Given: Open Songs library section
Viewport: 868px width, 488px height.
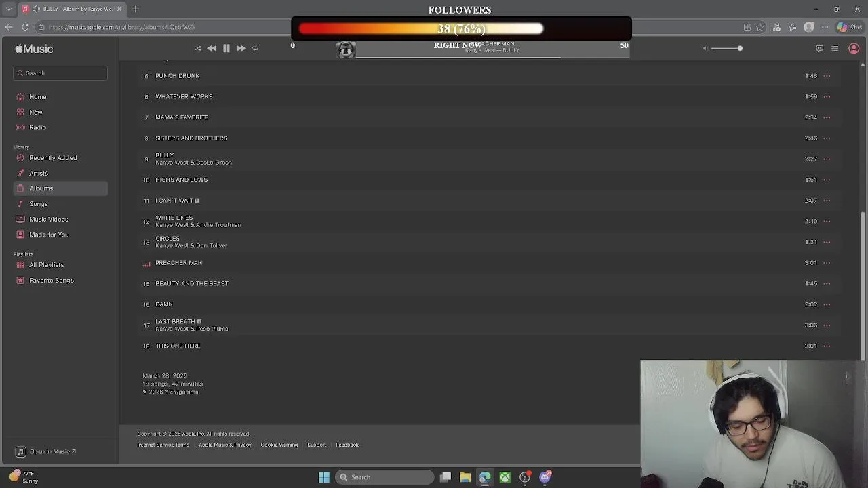Looking at the screenshot, I should [x=39, y=204].
